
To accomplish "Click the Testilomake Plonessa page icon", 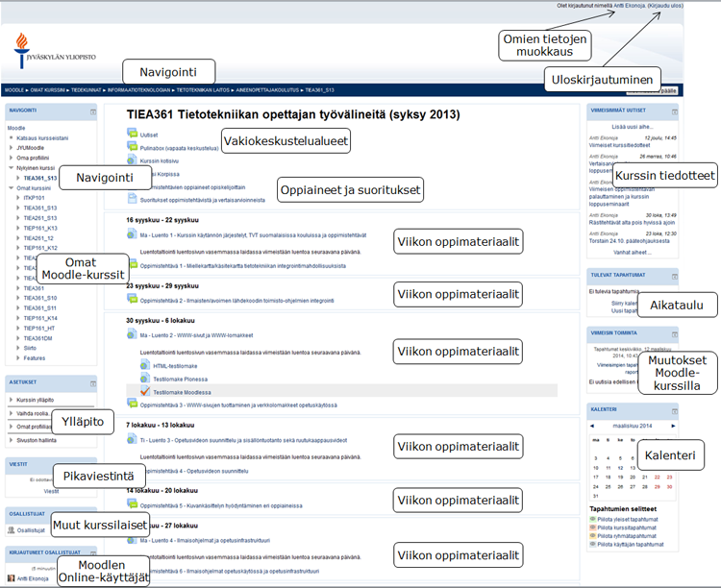I will point(145,379).
